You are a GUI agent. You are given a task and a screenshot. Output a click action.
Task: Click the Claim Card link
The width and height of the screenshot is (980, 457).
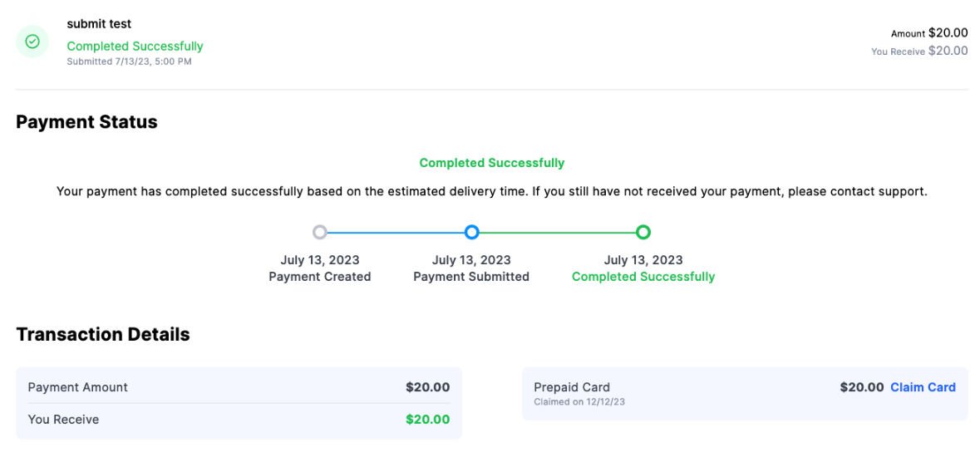point(923,387)
